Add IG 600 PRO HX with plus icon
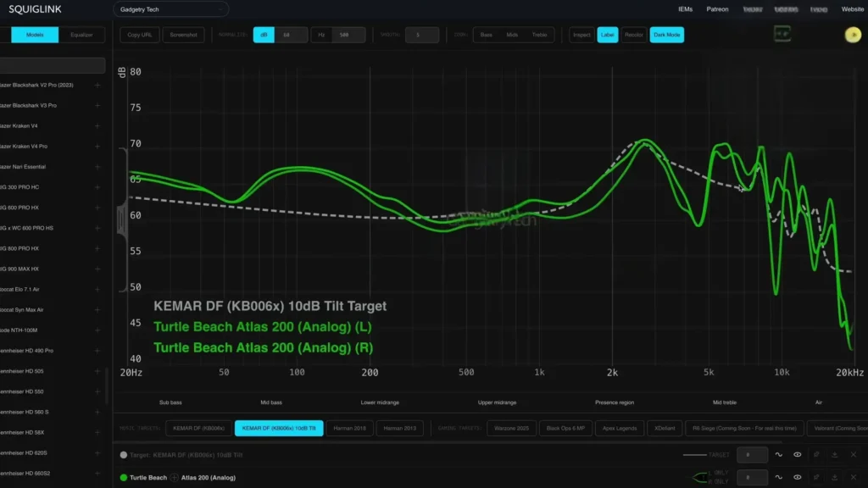The image size is (868, 488). tap(97, 208)
